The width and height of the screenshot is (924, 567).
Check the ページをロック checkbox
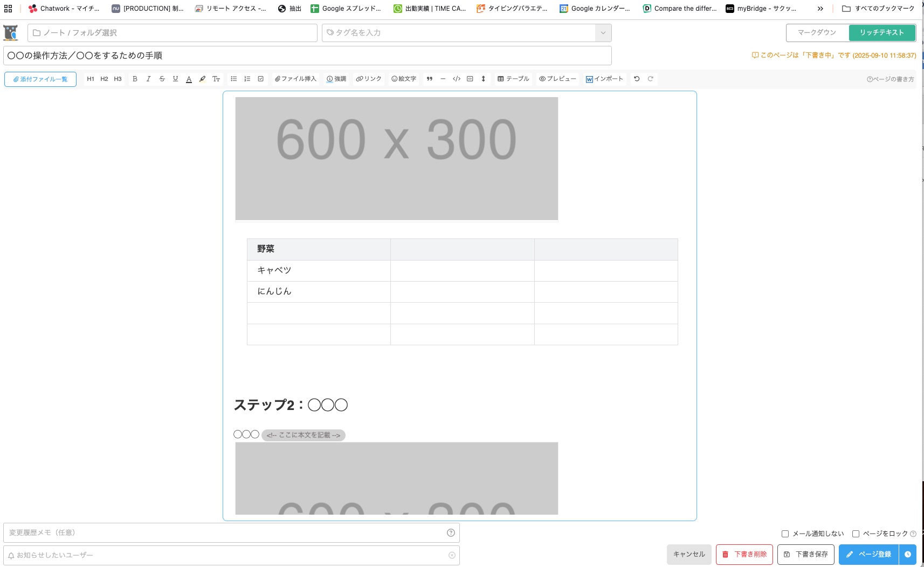856,534
